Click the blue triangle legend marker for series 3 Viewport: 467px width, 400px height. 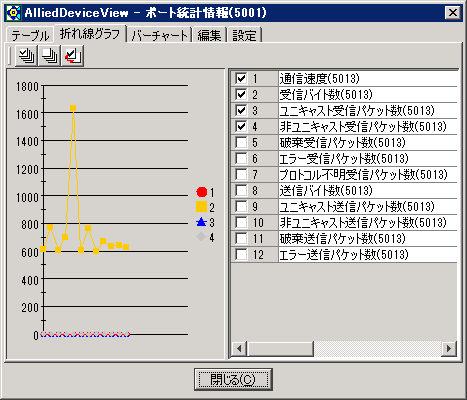point(201,222)
